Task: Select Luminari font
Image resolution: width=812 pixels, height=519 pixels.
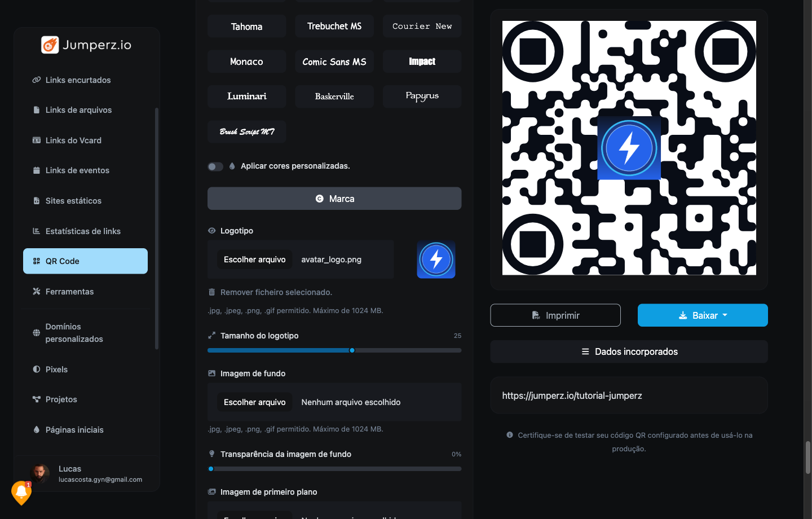Action: click(x=247, y=96)
